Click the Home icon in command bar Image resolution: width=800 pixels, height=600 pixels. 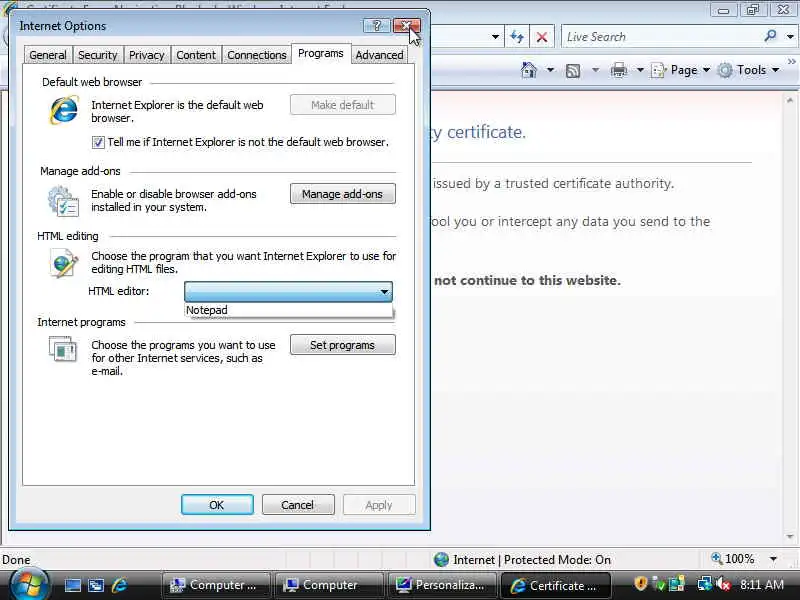point(529,70)
